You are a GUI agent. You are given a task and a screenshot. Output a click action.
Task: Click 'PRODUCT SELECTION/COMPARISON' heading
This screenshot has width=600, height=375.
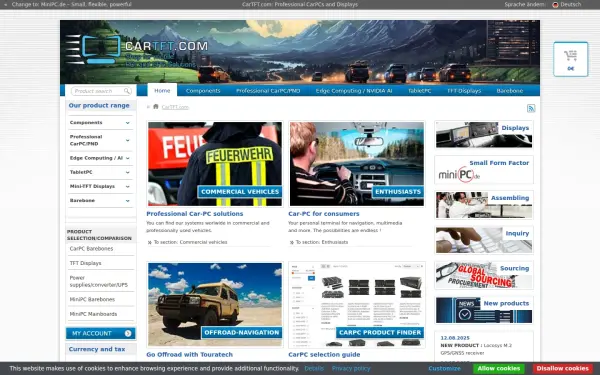tap(99, 235)
